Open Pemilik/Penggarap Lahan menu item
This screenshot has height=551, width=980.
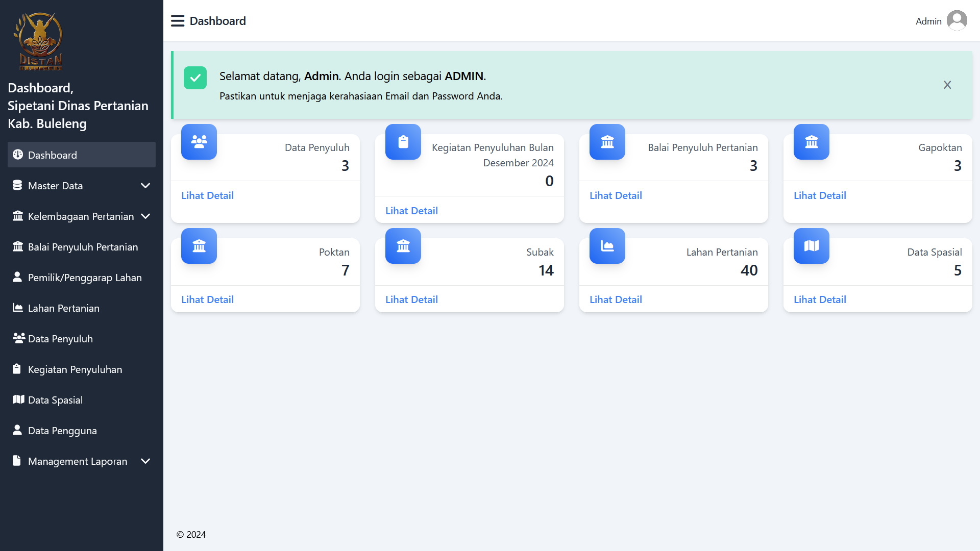(x=84, y=278)
